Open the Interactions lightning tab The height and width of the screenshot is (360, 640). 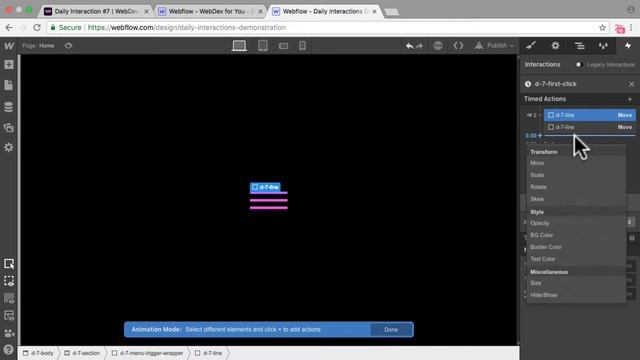tap(628, 46)
